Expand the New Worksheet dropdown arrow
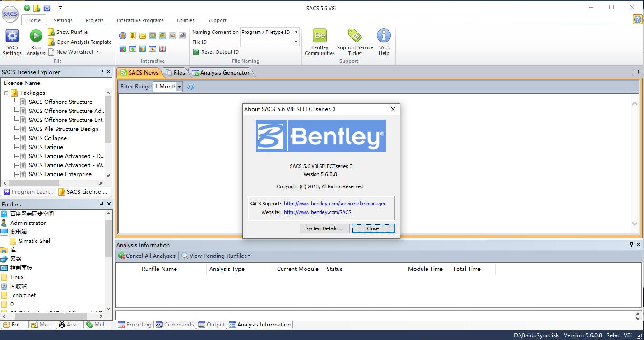 (x=97, y=52)
